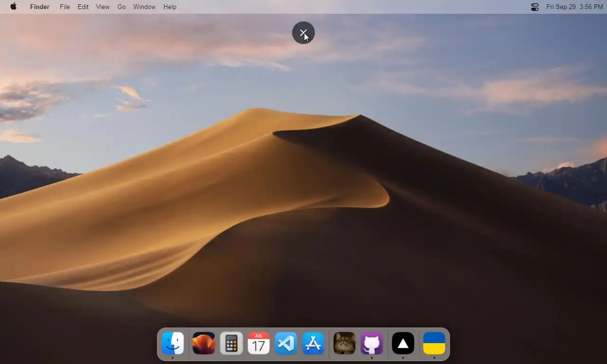The image size is (607, 364).
Task: Click the cat photo icon in dock
Action: click(344, 343)
